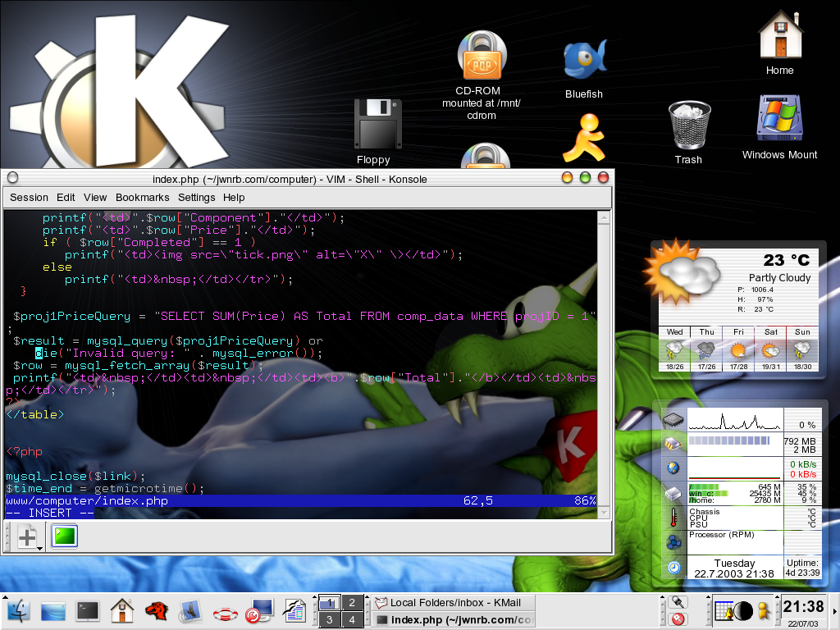Open the Session menu in Konsole
840x630 pixels.
click(x=29, y=197)
